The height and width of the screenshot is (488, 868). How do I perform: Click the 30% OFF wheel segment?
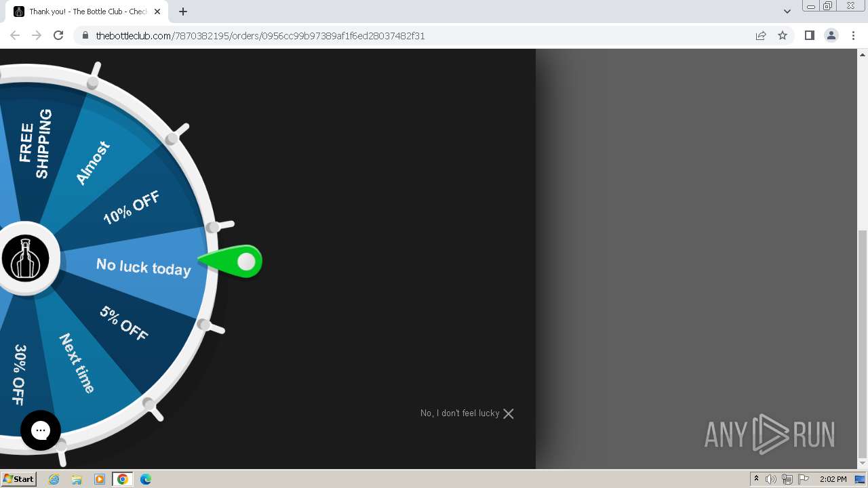(x=20, y=375)
